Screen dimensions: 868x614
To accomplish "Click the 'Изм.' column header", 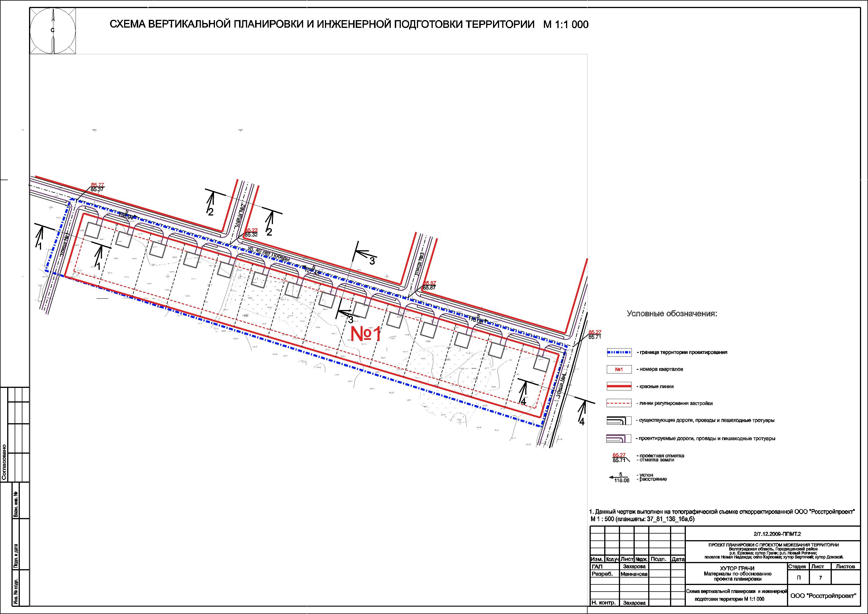I will click(597, 559).
